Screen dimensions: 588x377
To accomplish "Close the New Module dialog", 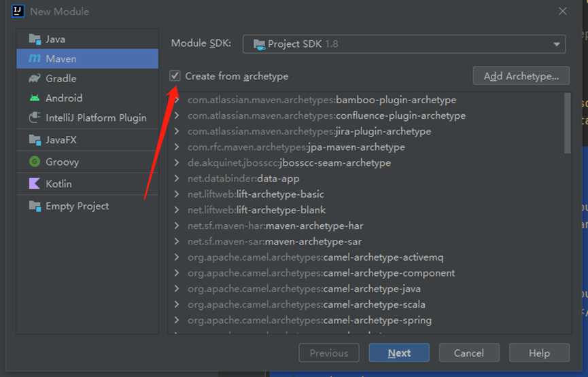I will pyautogui.click(x=562, y=12).
